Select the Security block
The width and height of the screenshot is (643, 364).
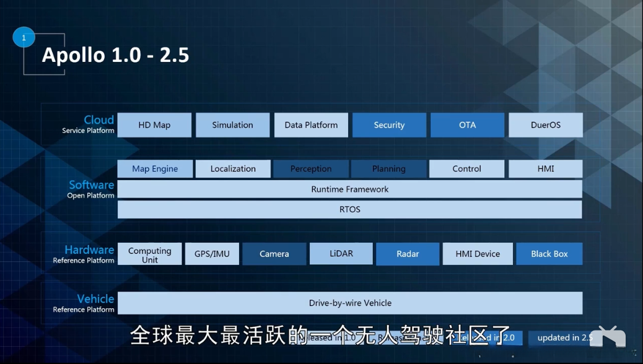pyautogui.click(x=389, y=125)
